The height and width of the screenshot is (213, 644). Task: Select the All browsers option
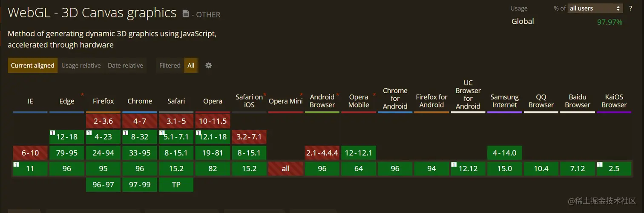pyautogui.click(x=191, y=65)
